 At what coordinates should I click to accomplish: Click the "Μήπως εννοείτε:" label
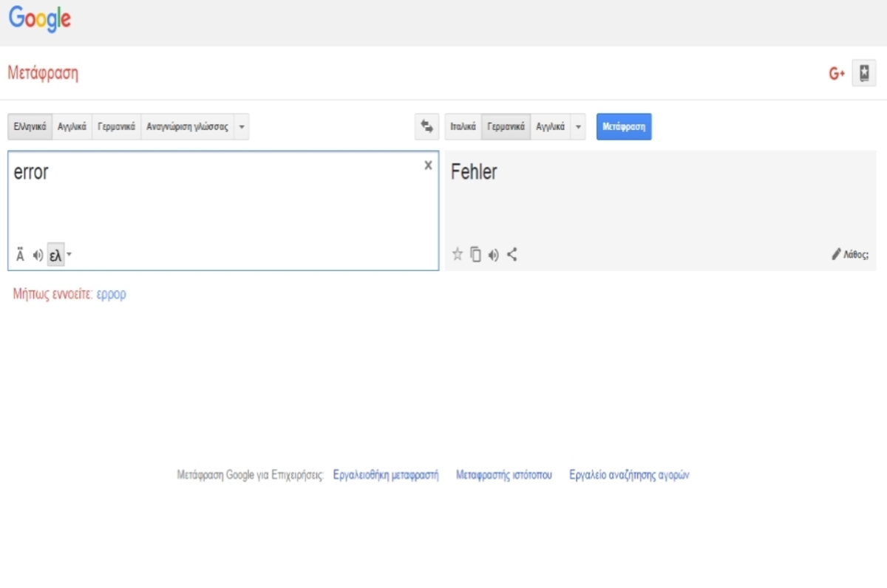(52, 294)
